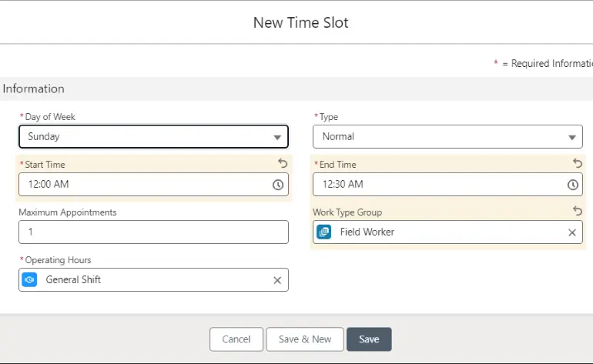Select the General Shift lookup text
Viewport: 593px width, 364px height.
pos(73,280)
